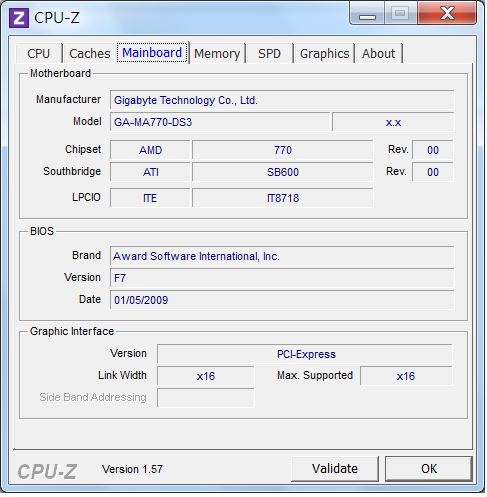Viewport: 487px width, 497px height.
Task: Click the LPCIO label
Action: click(86, 197)
